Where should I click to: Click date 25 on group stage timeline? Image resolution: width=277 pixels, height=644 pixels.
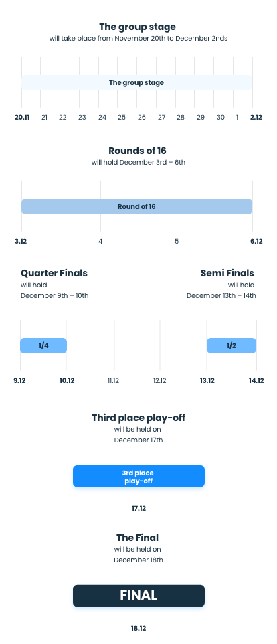pyautogui.click(x=122, y=117)
